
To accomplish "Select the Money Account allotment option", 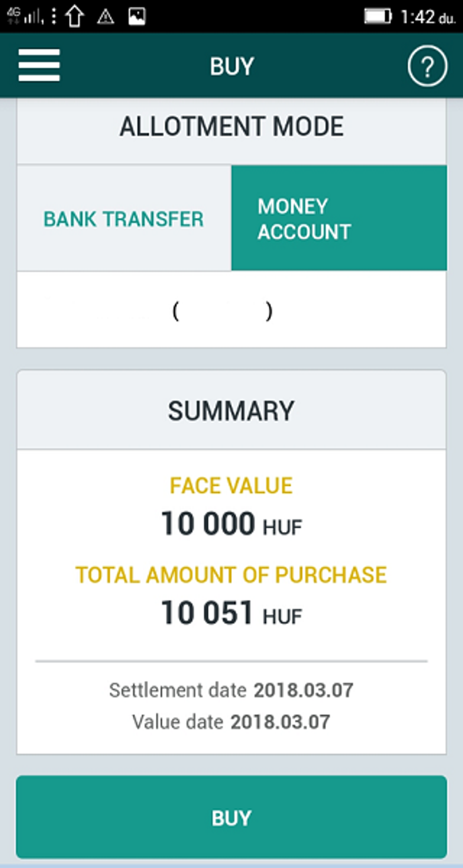I will [339, 219].
